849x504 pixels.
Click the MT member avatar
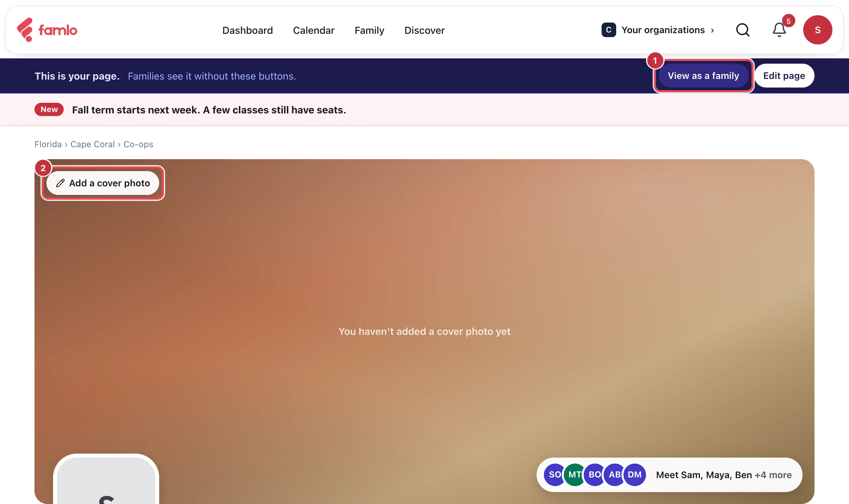[x=575, y=474]
